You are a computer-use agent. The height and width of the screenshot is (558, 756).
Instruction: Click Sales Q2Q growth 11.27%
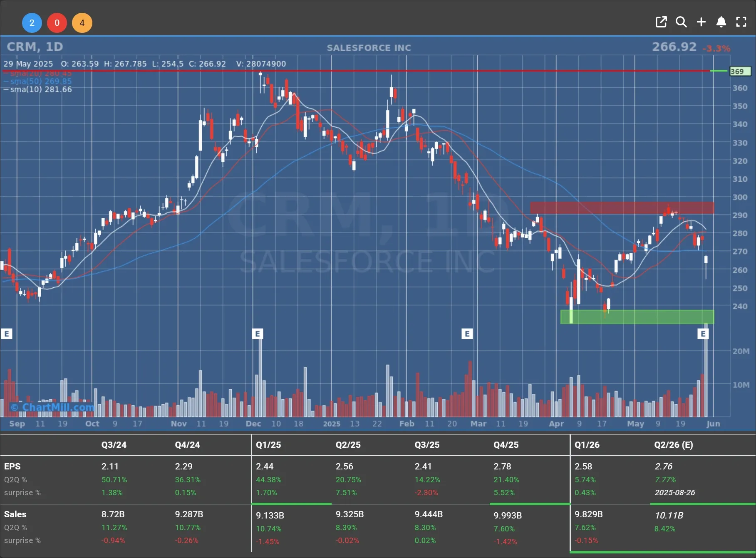coord(114,527)
